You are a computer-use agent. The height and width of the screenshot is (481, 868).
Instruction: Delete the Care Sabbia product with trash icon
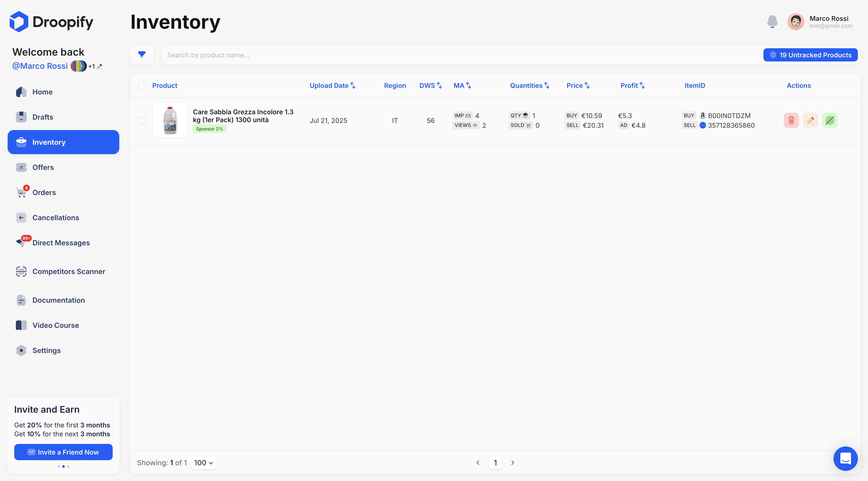tap(791, 120)
